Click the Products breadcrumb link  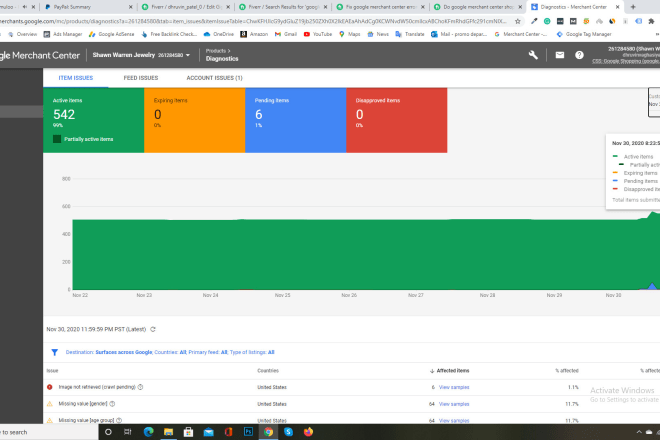(x=216, y=51)
